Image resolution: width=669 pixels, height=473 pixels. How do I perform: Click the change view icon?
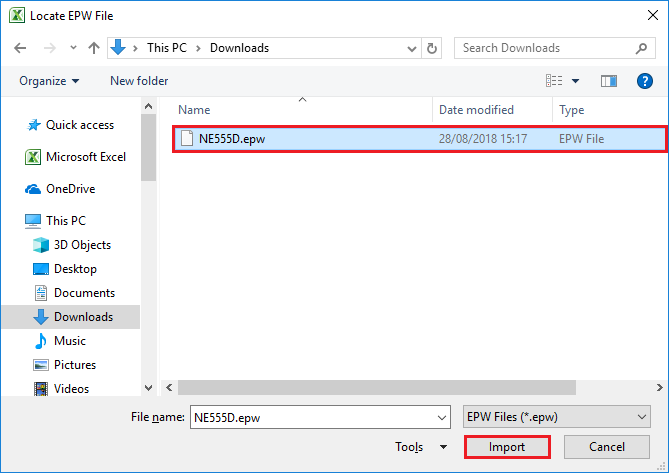coord(554,81)
